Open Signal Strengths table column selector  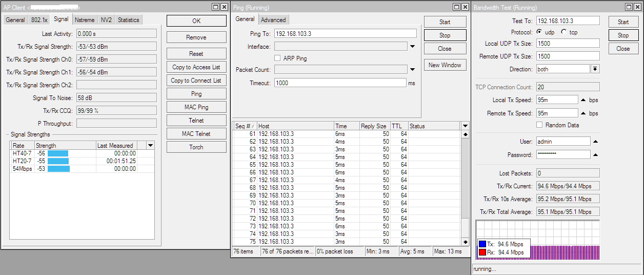pos(150,146)
